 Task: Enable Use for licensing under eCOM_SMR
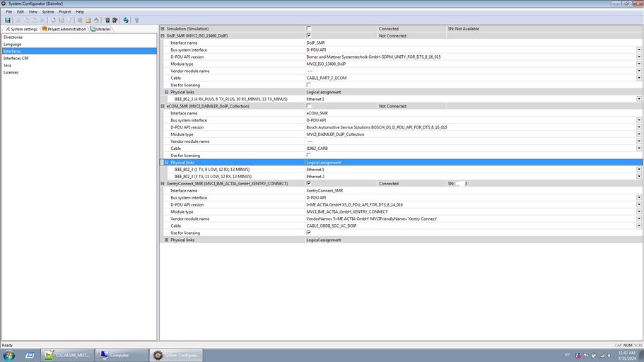coord(308,156)
